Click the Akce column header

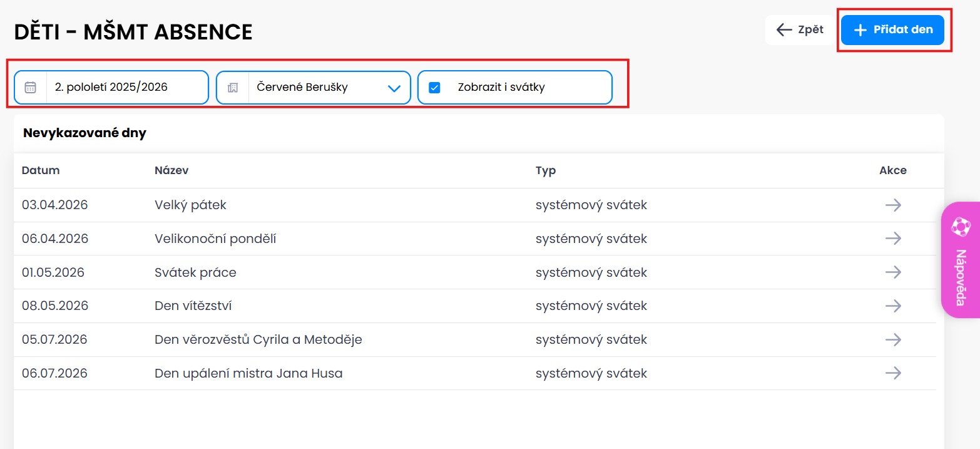tap(893, 170)
